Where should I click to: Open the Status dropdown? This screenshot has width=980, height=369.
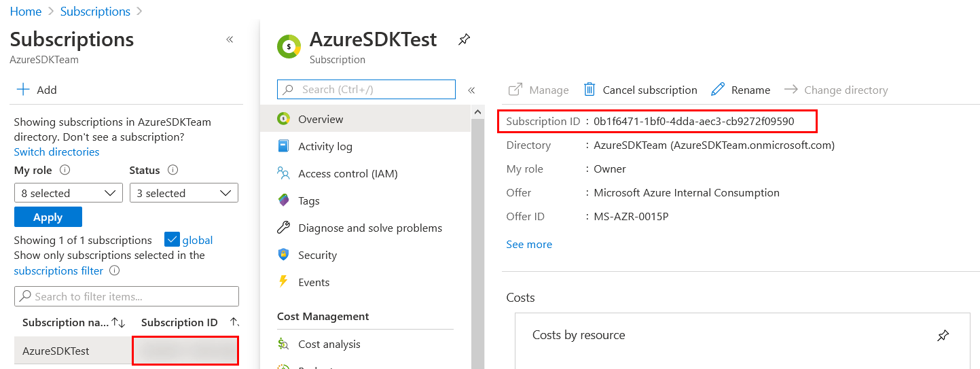tap(184, 193)
